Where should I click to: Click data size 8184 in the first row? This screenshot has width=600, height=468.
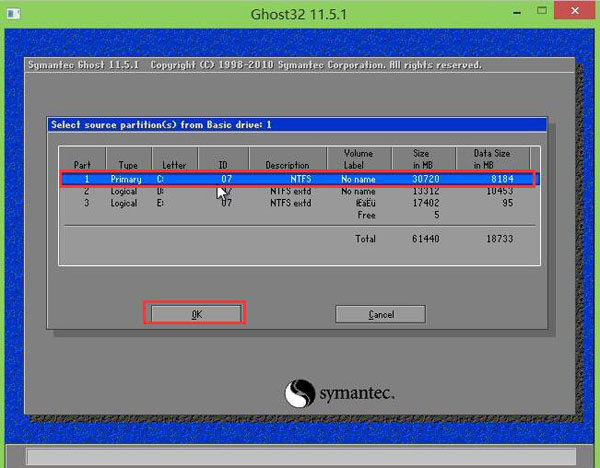[502, 179]
